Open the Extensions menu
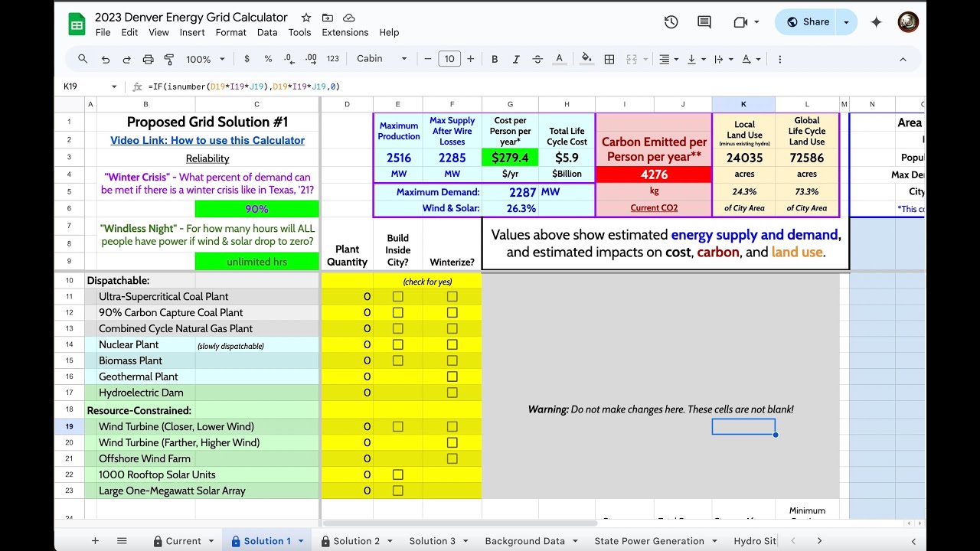The image size is (980, 551). pyautogui.click(x=345, y=32)
